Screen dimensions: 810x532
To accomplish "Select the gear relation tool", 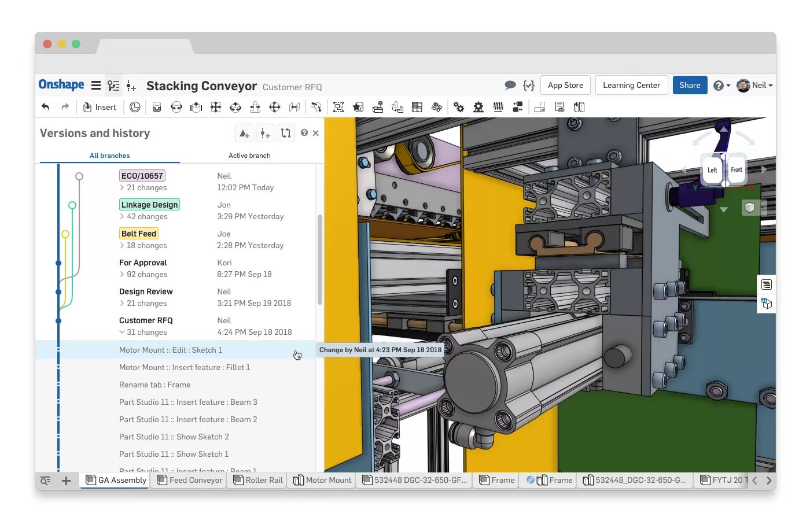I will (459, 107).
